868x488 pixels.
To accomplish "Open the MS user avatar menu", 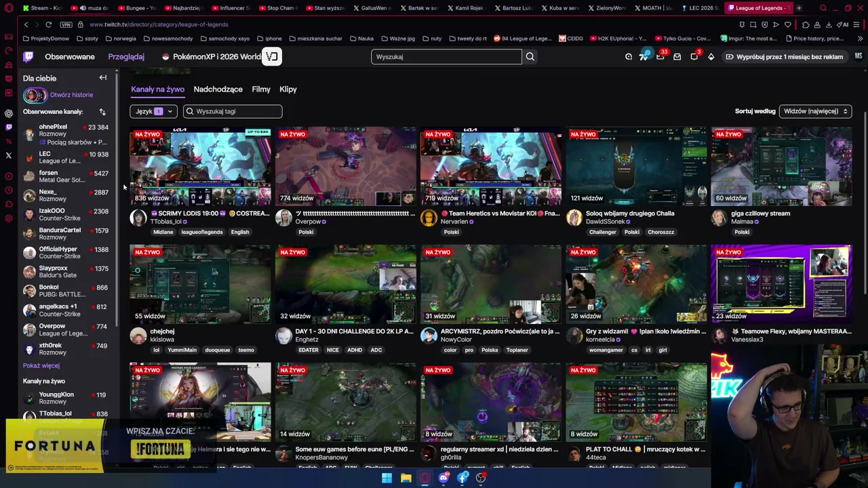I will [859, 56].
